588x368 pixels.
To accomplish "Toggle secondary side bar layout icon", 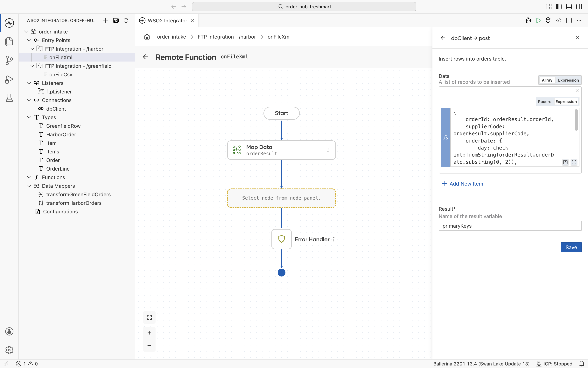I will (579, 7).
